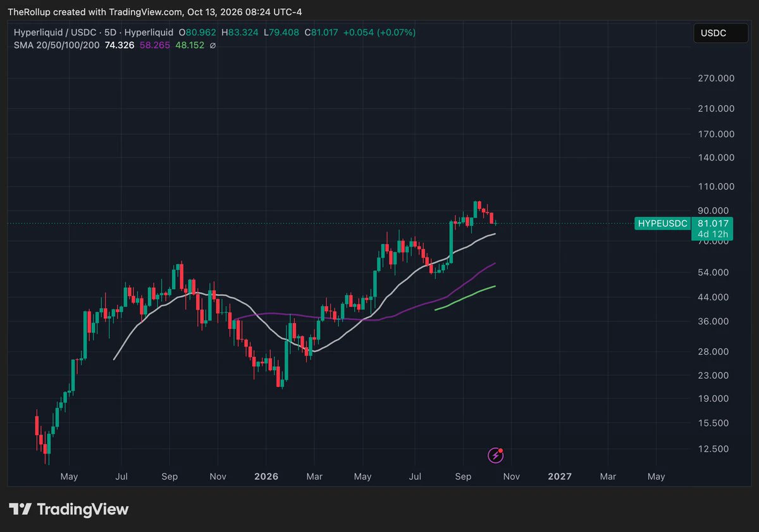759x532 pixels.
Task: Click the empty-value ∅ symbol in SMA legend
Action: tap(213, 46)
